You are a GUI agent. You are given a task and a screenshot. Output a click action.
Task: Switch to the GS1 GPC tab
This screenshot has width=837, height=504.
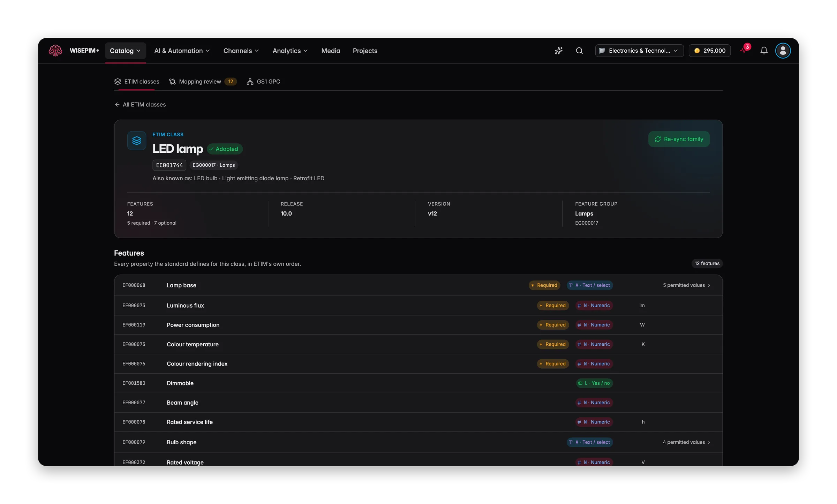[263, 81]
